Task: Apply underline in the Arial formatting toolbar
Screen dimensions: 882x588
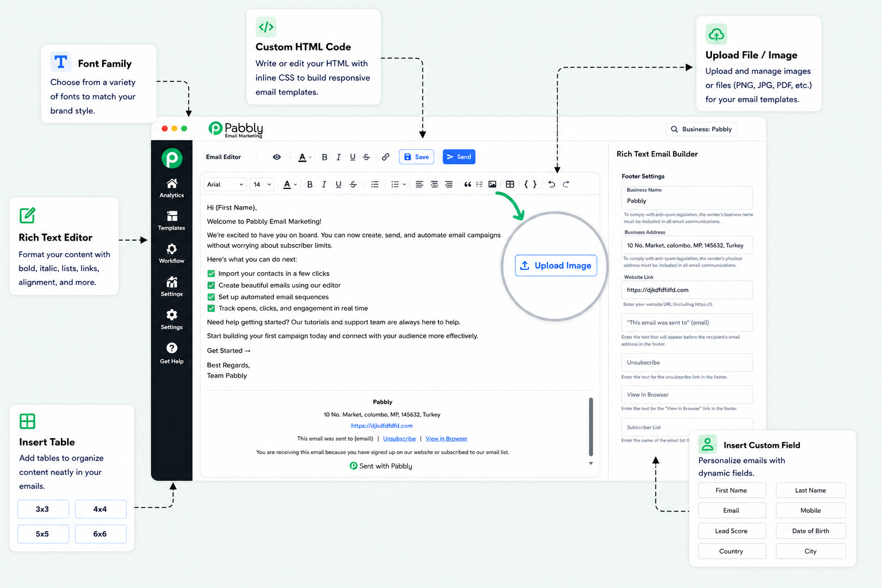Action: click(x=338, y=184)
